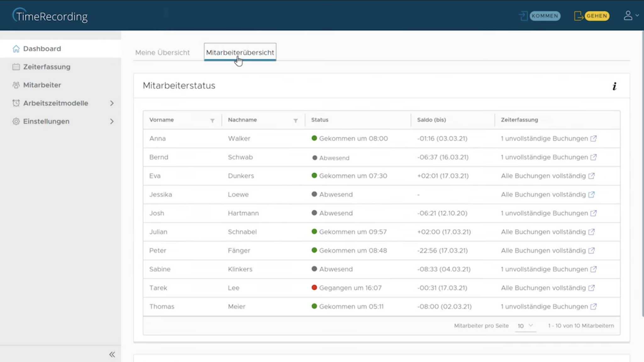
Task: Click Jessika Loewe's grey Abwesend dot
Action: coord(314,194)
